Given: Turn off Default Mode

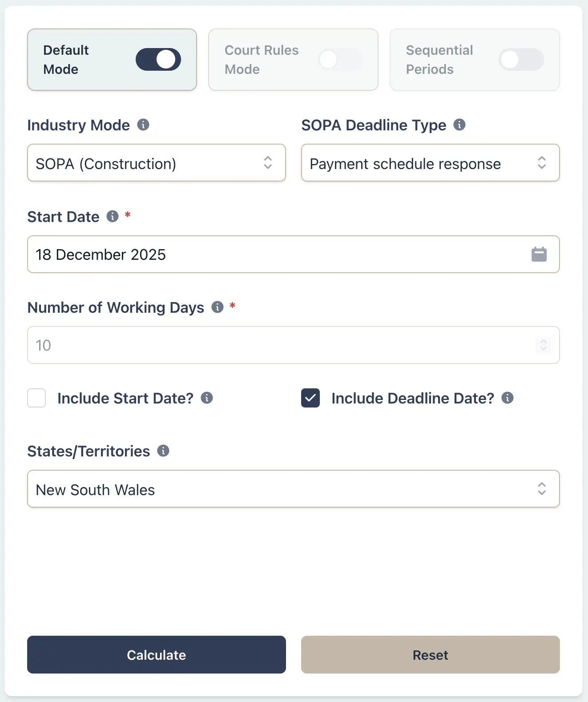Looking at the screenshot, I should pos(158,59).
